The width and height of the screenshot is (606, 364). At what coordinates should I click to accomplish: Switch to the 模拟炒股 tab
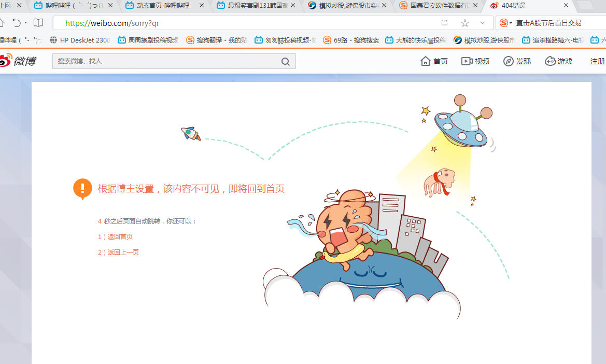347,5
